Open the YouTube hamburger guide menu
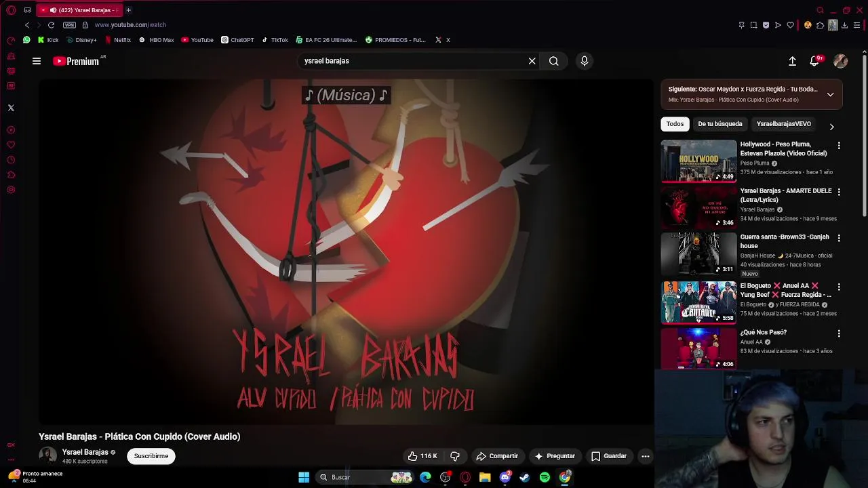The height and width of the screenshot is (488, 868). click(37, 61)
